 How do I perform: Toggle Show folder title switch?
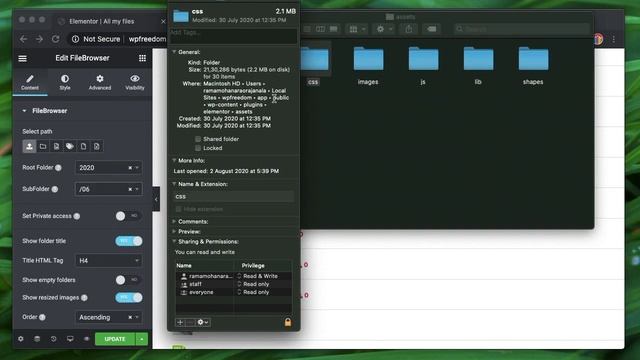click(x=128, y=241)
